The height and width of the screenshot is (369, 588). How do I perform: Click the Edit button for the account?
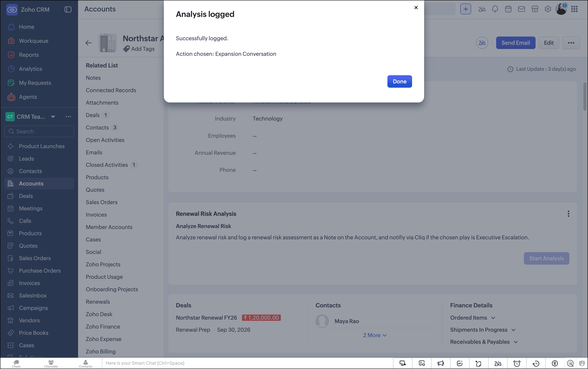coord(549,43)
